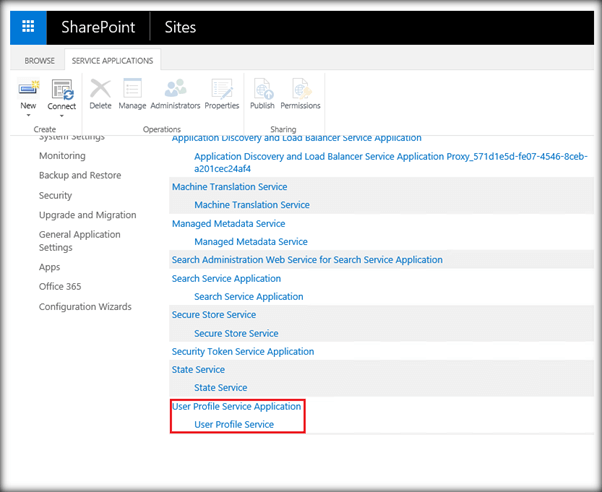The height and width of the screenshot is (492, 602).
Task: Click the Connect ribbon icon
Action: tap(61, 89)
